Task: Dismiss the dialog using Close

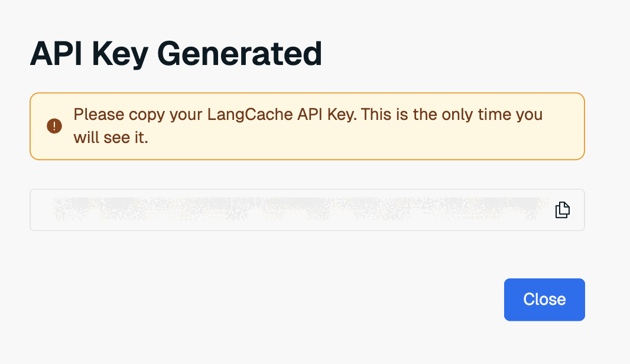Action: tap(544, 300)
